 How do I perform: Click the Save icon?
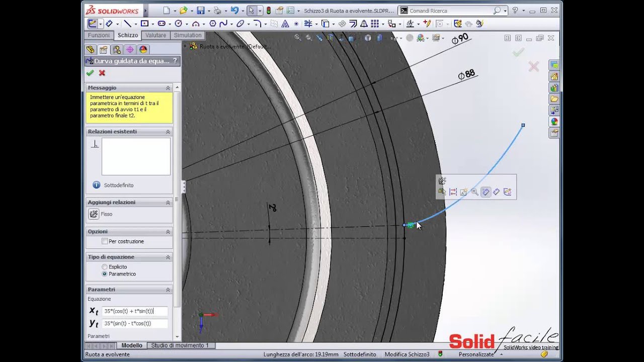coord(201,10)
